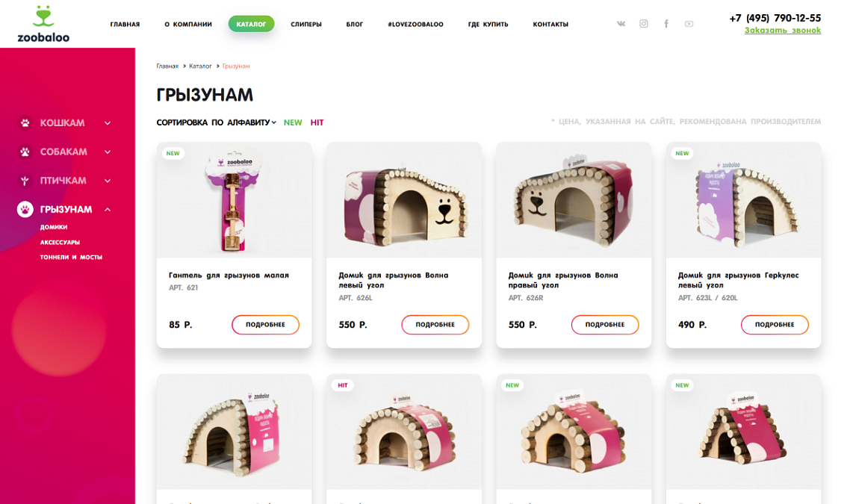Image resolution: width=856 pixels, height=504 pixels.
Task: Open the VK social network icon
Action: pos(621,24)
